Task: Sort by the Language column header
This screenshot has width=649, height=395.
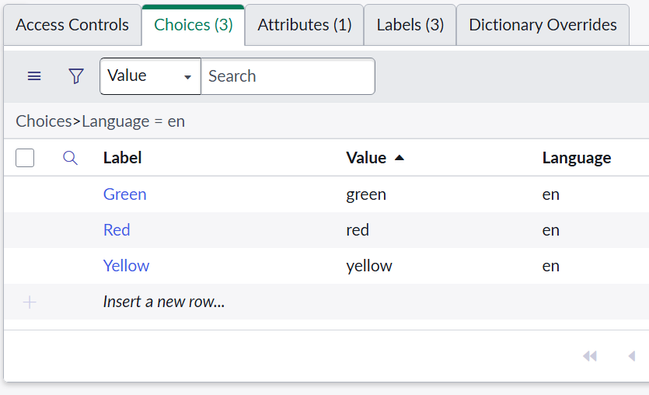Action: tap(577, 158)
